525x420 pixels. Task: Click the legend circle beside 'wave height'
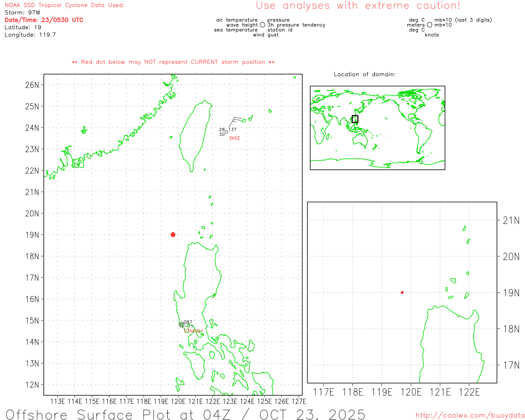point(262,25)
